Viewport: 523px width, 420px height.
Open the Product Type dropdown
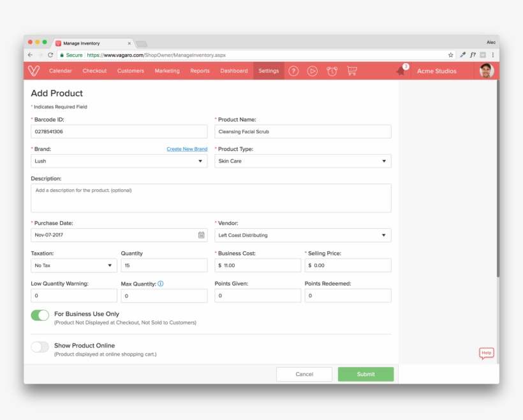(303, 161)
